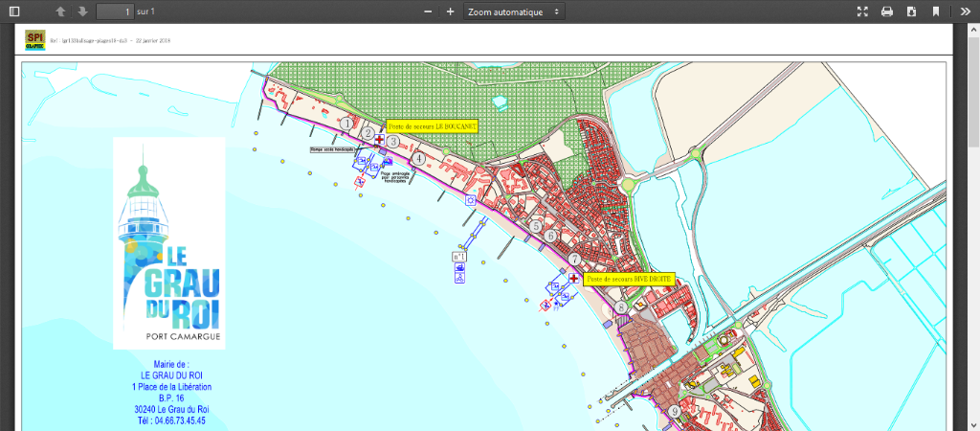Toggle the sidebar panel
This screenshot has height=431, width=980.
[x=14, y=11]
